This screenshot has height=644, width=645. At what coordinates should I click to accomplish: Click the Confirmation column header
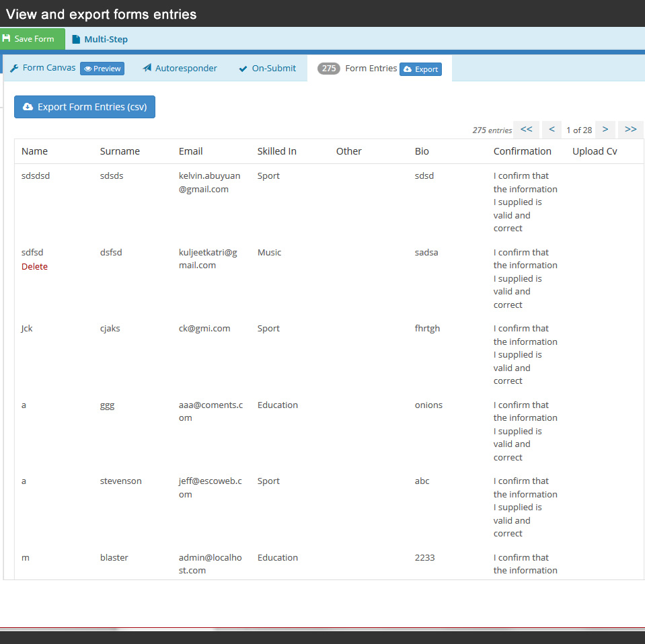522,151
